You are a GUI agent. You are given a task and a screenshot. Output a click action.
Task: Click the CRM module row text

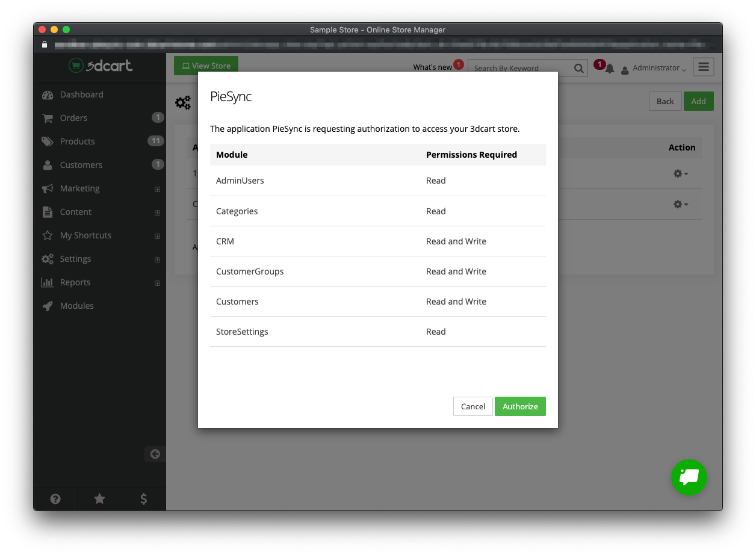click(x=225, y=241)
